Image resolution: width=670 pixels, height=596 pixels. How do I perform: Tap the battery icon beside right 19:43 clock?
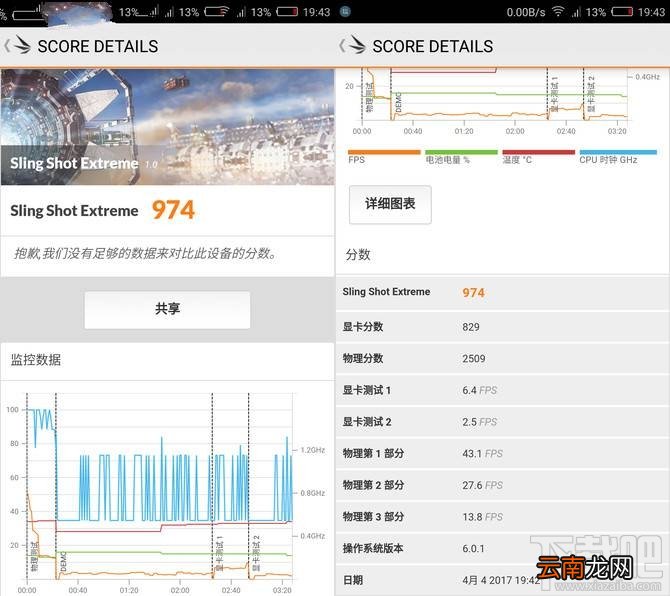coord(622,12)
